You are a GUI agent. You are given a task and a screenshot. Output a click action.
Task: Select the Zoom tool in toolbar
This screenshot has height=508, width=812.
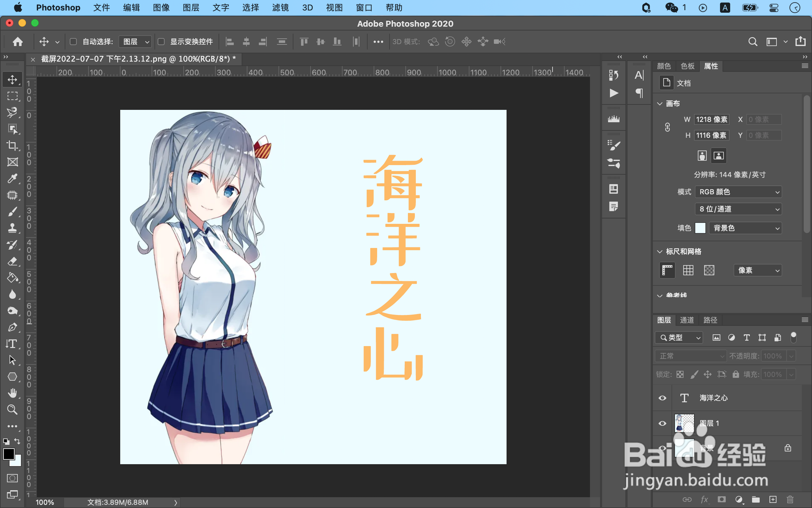(x=12, y=409)
